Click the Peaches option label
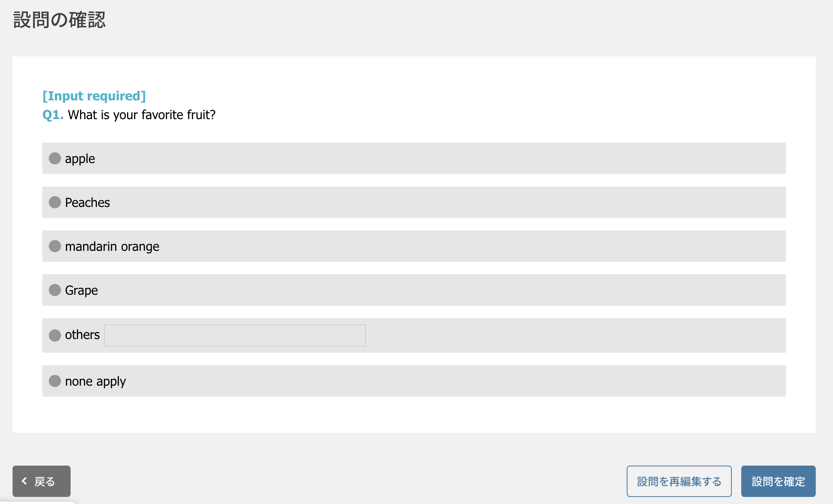Screen dimensions: 833x504 pyautogui.click(x=87, y=203)
